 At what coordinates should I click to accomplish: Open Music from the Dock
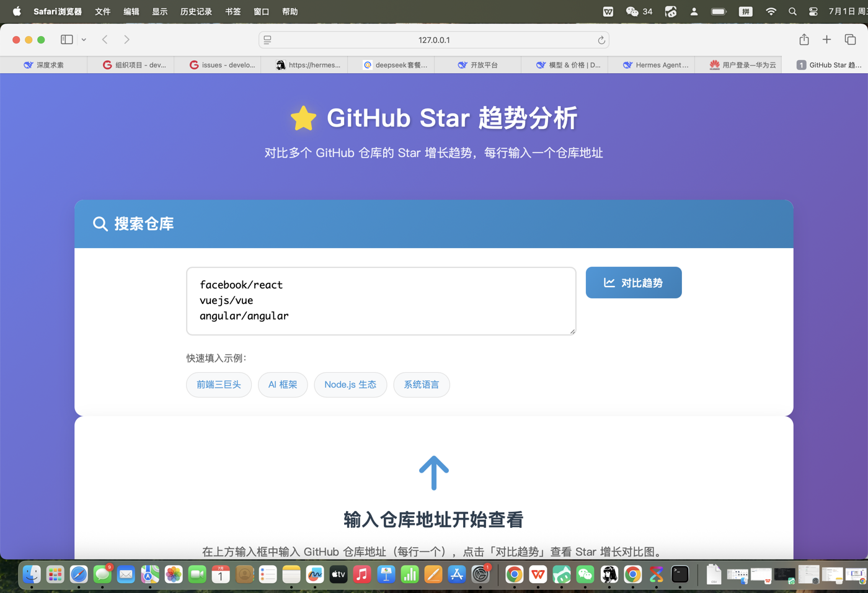[x=362, y=575]
